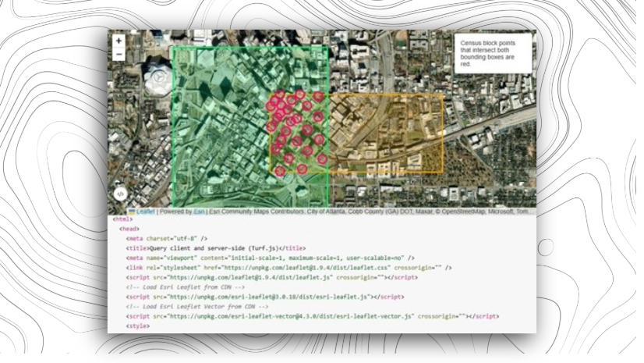Screen dimensions: 644x363
Task: Click the meta name="viewport" code line
Action: point(271,258)
